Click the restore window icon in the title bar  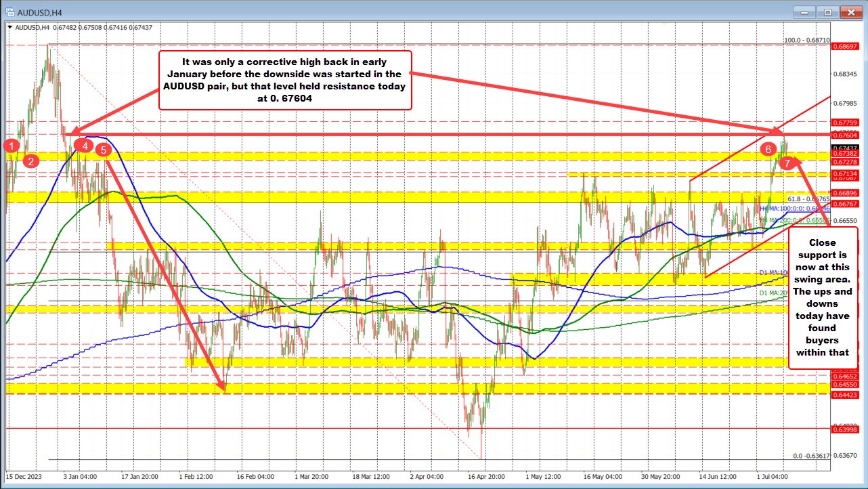[827, 12]
